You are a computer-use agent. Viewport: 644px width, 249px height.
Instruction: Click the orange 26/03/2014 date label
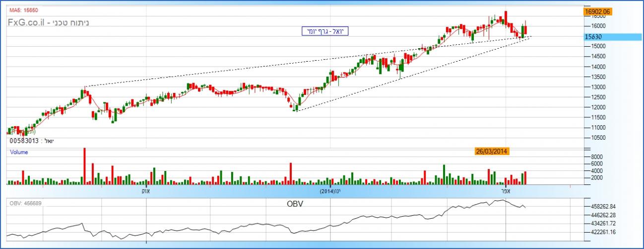click(491, 152)
